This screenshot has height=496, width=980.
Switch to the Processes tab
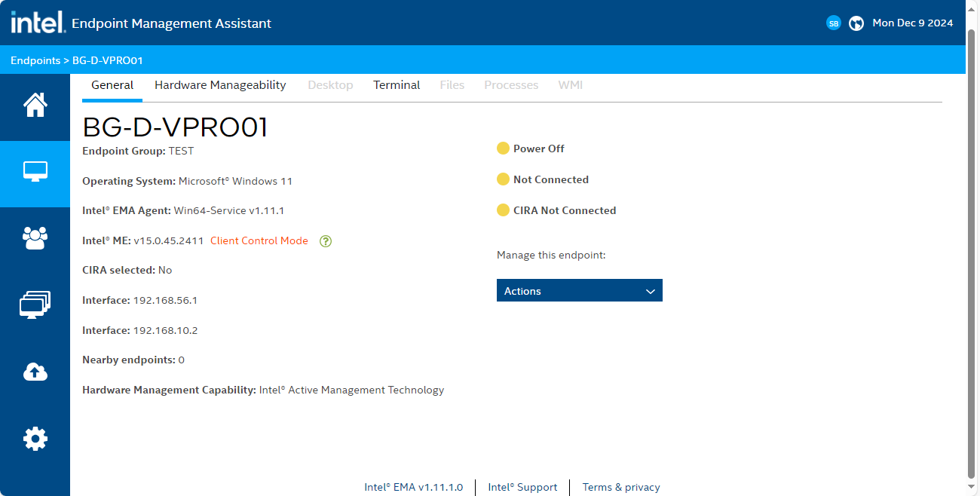[x=511, y=85]
